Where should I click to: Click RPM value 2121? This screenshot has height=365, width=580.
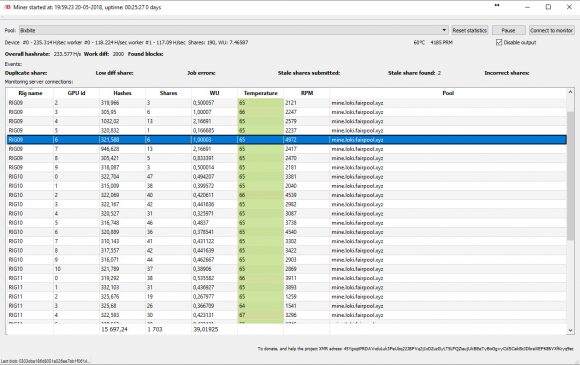pyautogui.click(x=291, y=103)
